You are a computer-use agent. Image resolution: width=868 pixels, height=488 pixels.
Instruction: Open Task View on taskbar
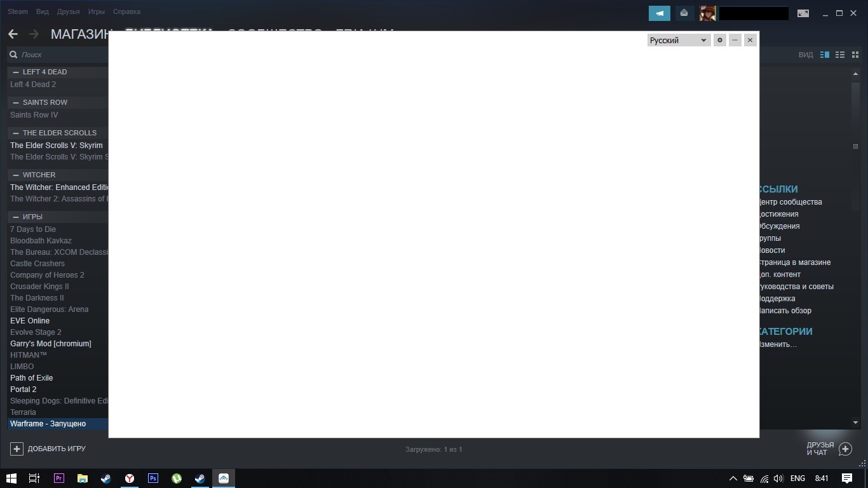click(34, 478)
